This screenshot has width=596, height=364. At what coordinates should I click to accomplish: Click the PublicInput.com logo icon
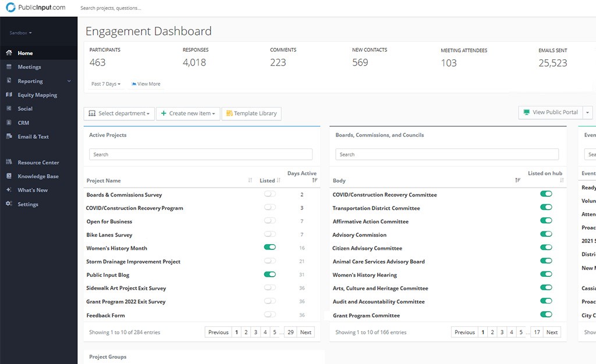click(10, 8)
